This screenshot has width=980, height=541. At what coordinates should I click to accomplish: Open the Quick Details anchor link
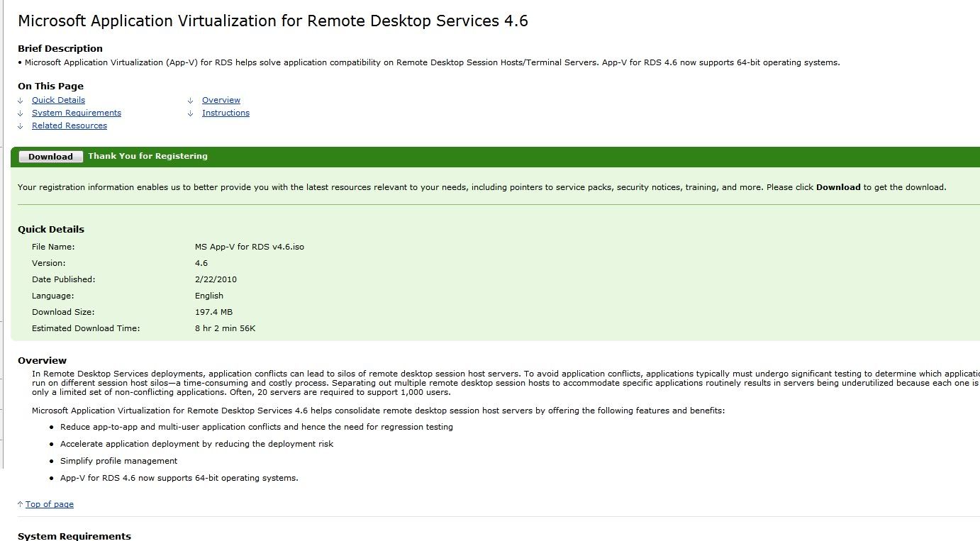(x=58, y=100)
